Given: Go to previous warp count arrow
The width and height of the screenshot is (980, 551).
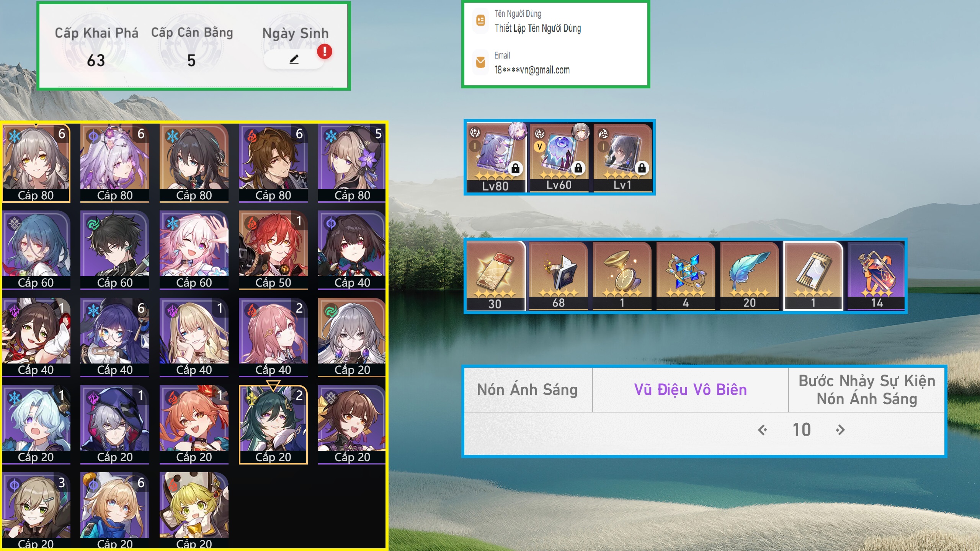Looking at the screenshot, I should [762, 430].
